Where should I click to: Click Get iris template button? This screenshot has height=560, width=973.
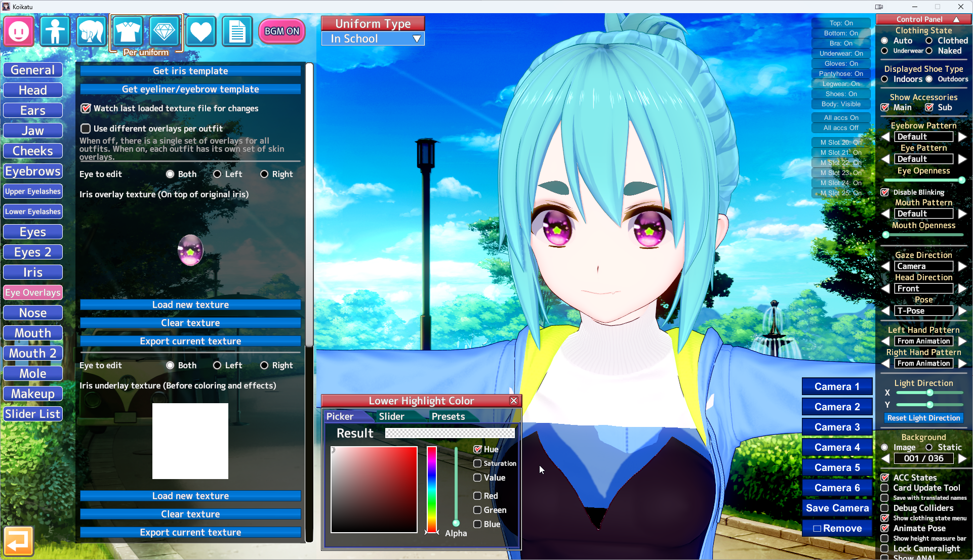[190, 71]
